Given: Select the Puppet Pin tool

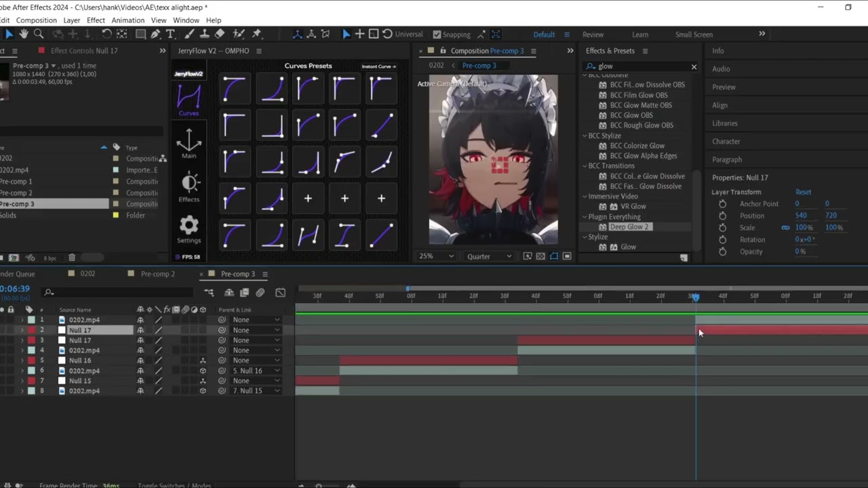Looking at the screenshot, I should [257, 34].
